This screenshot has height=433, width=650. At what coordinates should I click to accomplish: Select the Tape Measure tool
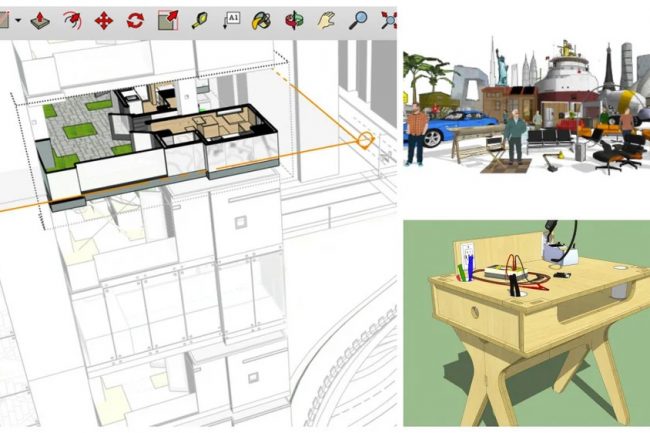[x=199, y=19]
